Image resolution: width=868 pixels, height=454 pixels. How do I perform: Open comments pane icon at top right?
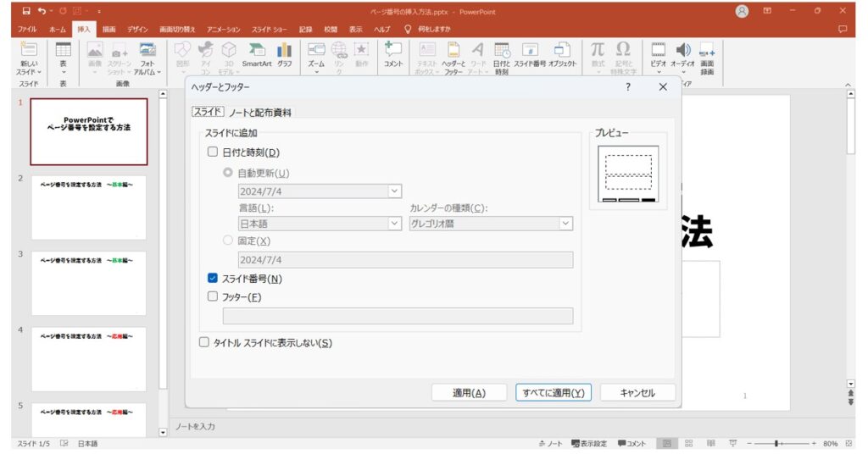[x=843, y=30]
